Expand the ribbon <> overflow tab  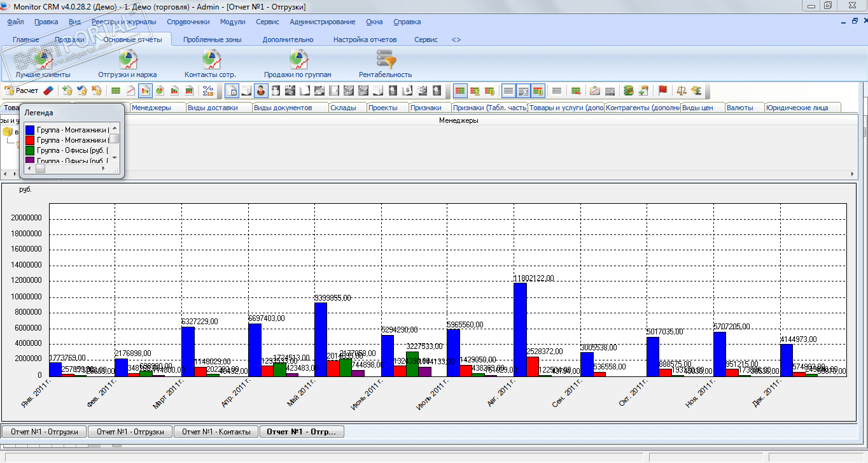tap(456, 39)
